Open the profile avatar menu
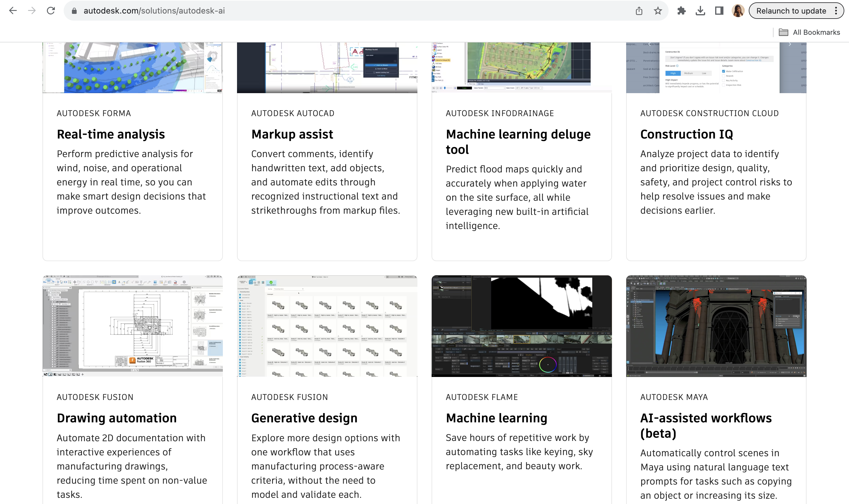 738,11
